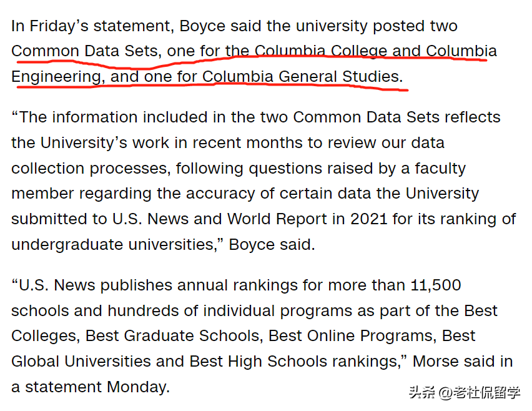Click "In Friday's statement" opening text
Viewport: 532px width, 411px height.
tap(92, 26)
